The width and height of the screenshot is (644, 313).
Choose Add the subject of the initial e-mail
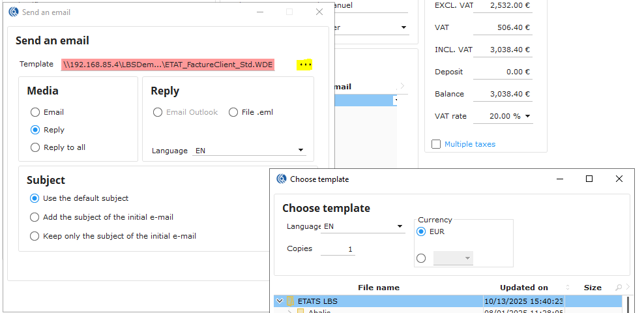[x=35, y=217]
